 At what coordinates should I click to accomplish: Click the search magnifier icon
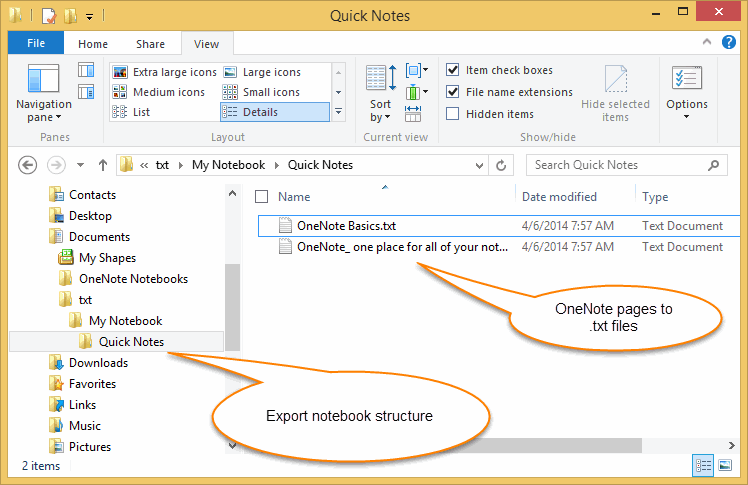point(713,165)
